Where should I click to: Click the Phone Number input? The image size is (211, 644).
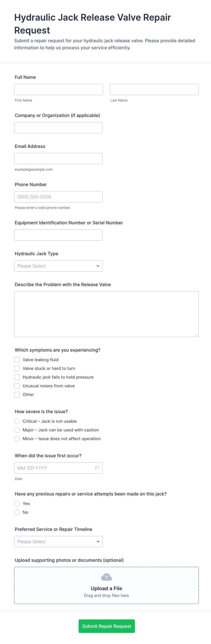pyautogui.click(x=58, y=197)
